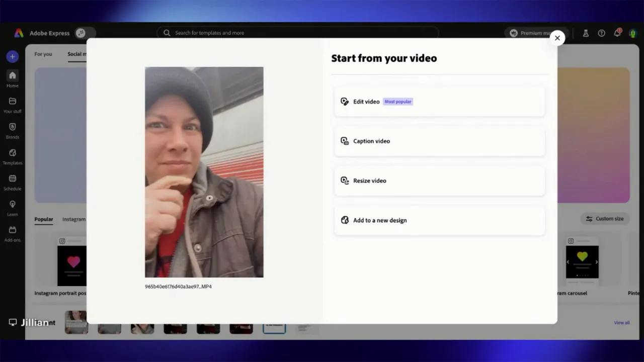Image resolution: width=644 pixels, height=362 pixels.
Task: Open the Learn section
Action: click(12, 207)
